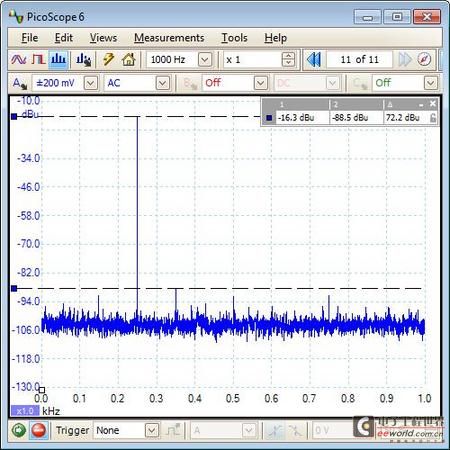Image resolution: width=450 pixels, height=450 pixels.
Task: Go to previous buffer waveform
Action: pos(314,60)
